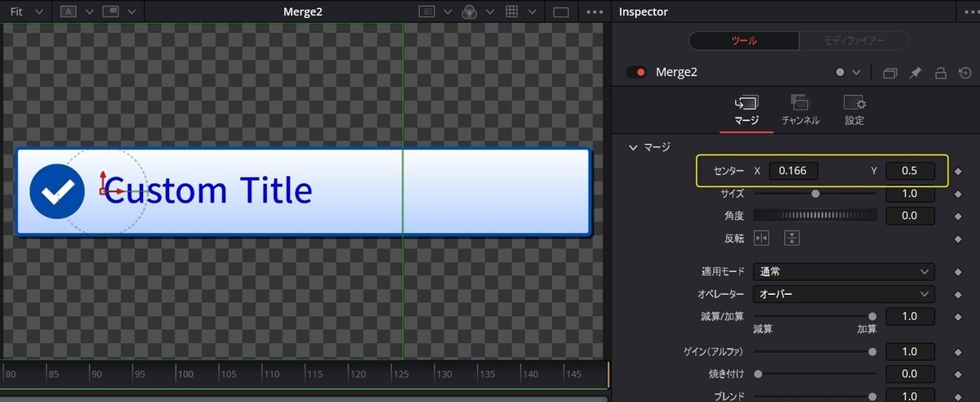Viewport: 980px width, 402px height.
Task: Click the センター X value field
Action: click(793, 171)
